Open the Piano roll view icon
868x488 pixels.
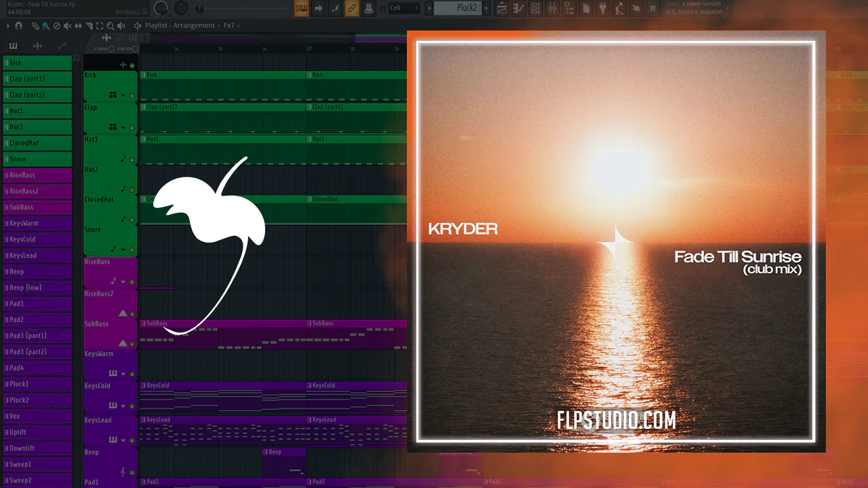(519, 8)
